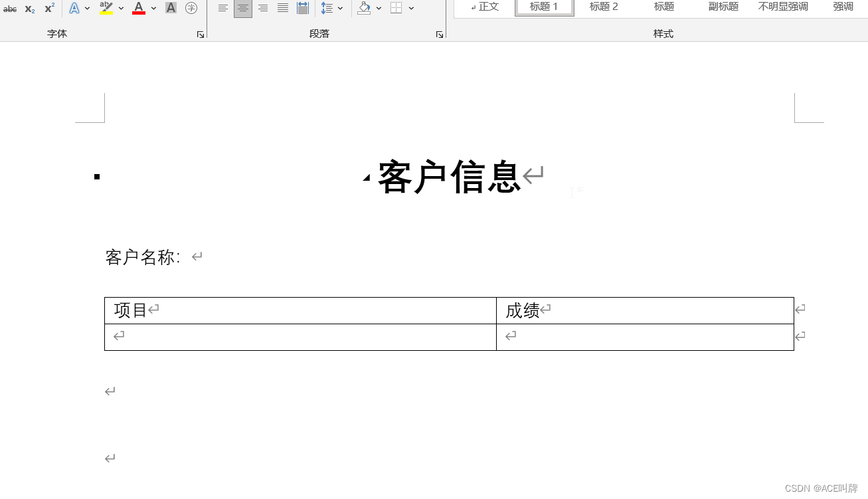Image resolution: width=868 pixels, height=499 pixels.
Task: Toggle center paragraph alignment
Action: [242, 7]
